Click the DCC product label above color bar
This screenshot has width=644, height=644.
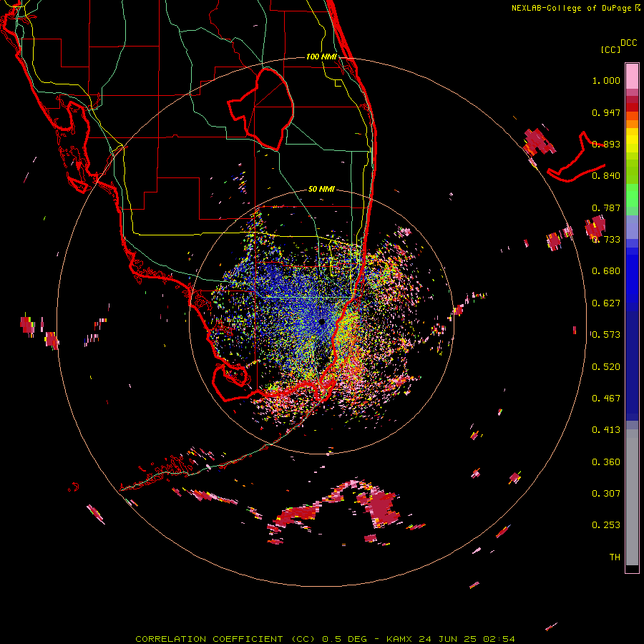[x=628, y=43]
